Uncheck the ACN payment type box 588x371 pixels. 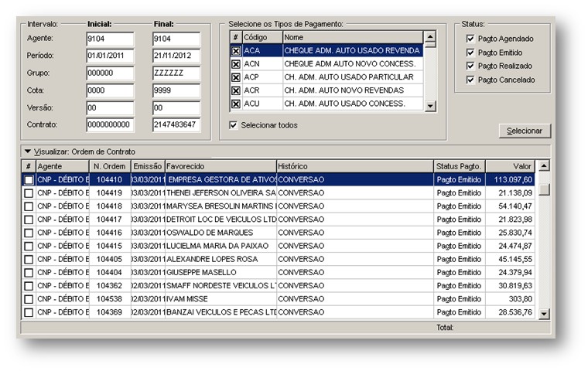[236, 64]
